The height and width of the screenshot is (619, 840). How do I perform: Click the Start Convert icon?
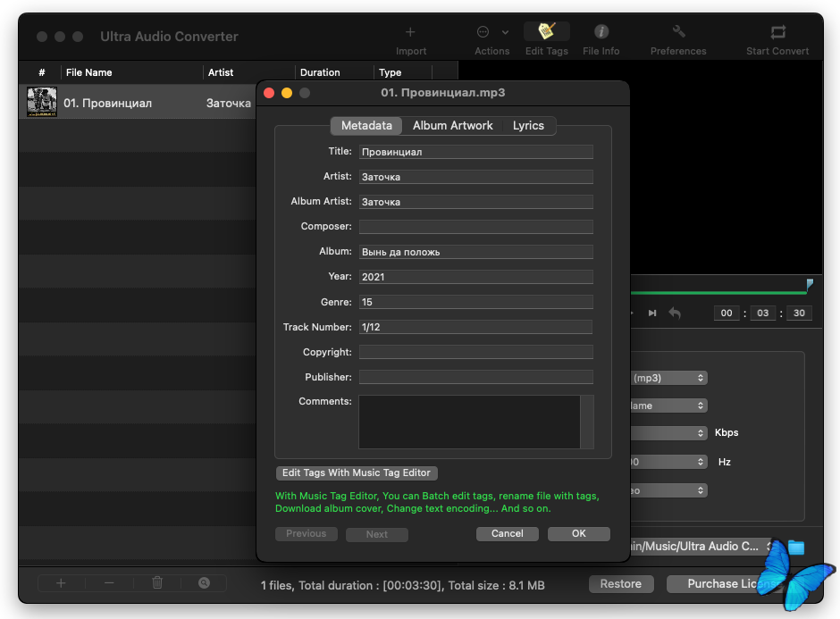777,32
